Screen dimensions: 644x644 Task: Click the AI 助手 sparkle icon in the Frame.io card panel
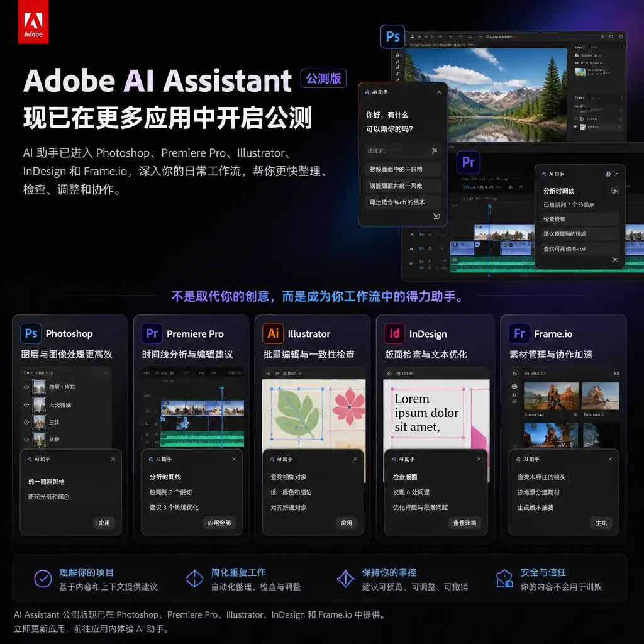pos(518,459)
